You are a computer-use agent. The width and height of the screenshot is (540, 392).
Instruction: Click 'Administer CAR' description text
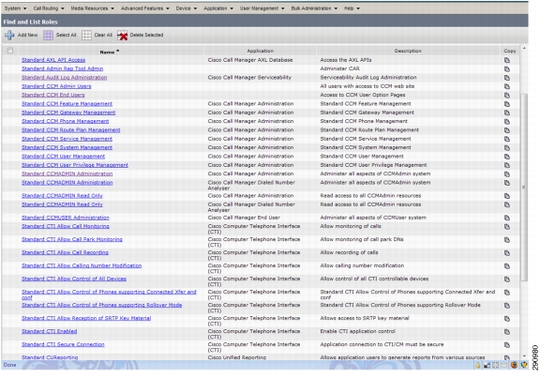pos(339,68)
